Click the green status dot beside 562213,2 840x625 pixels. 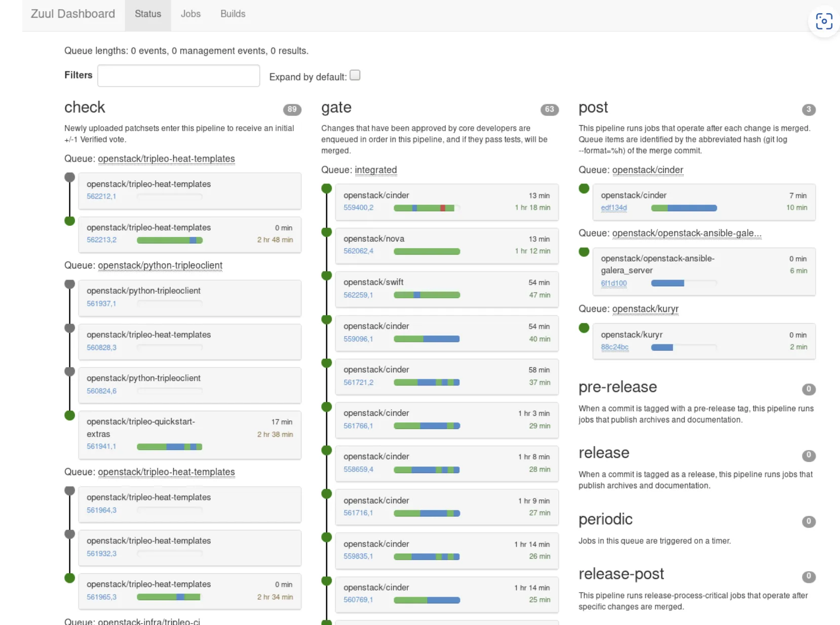pyautogui.click(x=70, y=221)
